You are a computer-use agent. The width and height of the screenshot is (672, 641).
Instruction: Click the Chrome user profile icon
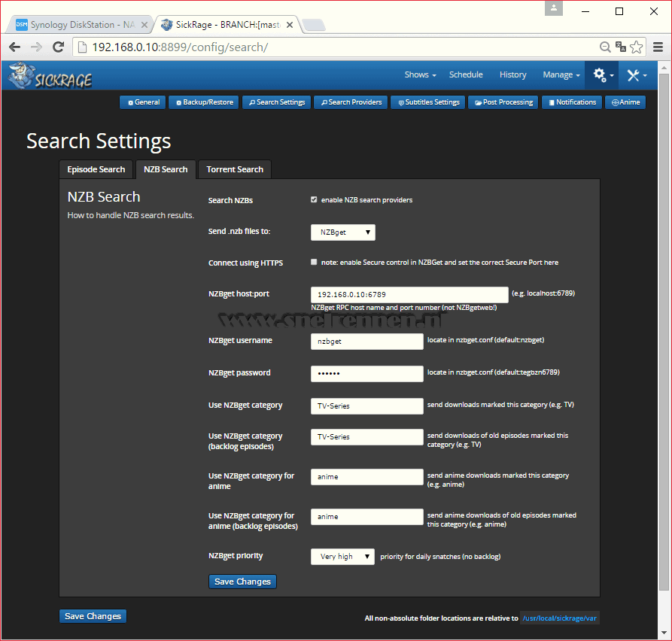[554, 8]
